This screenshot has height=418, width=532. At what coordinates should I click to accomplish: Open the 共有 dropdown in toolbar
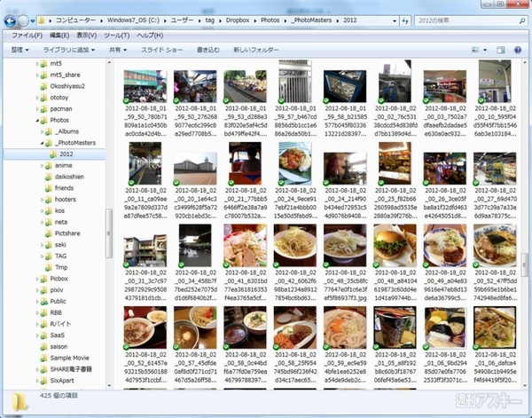click(119, 51)
